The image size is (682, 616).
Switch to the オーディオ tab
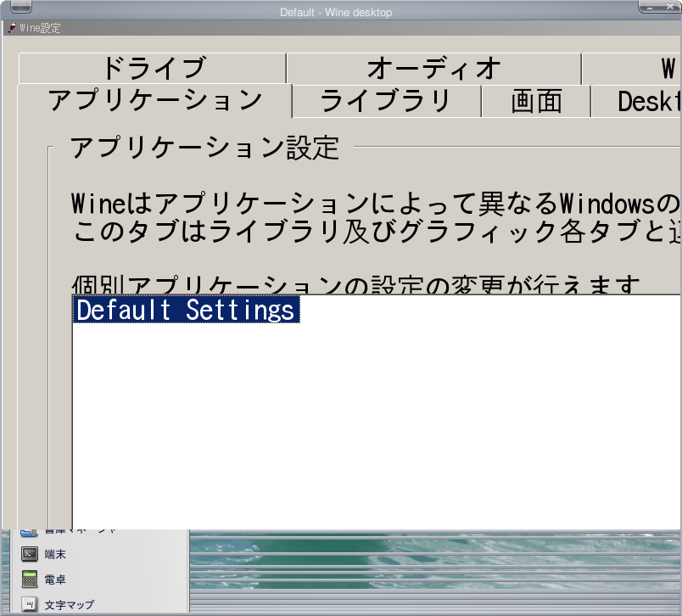point(433,68)
